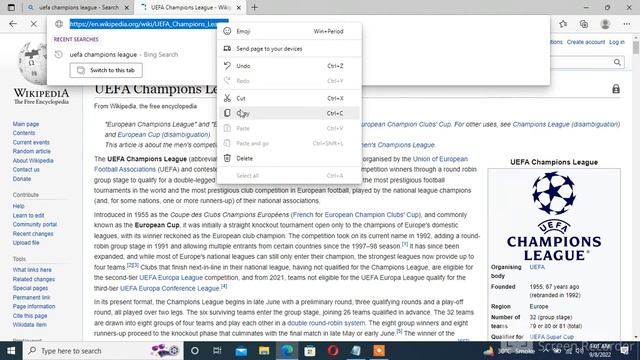Open the About Wikipedia link
The image size is (640, 360).
coord(33,161)
